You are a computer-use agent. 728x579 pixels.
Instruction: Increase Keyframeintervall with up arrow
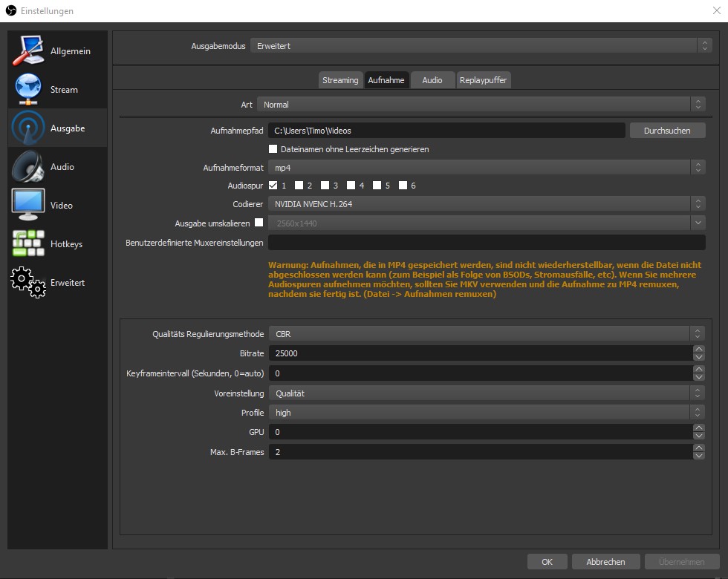(x=699, y=369)
